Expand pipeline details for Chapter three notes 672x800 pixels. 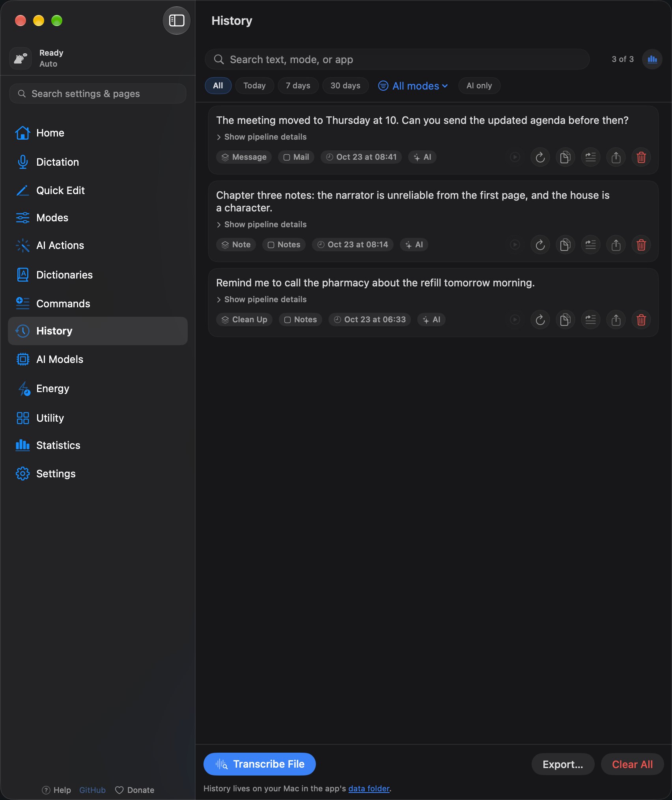261,224
